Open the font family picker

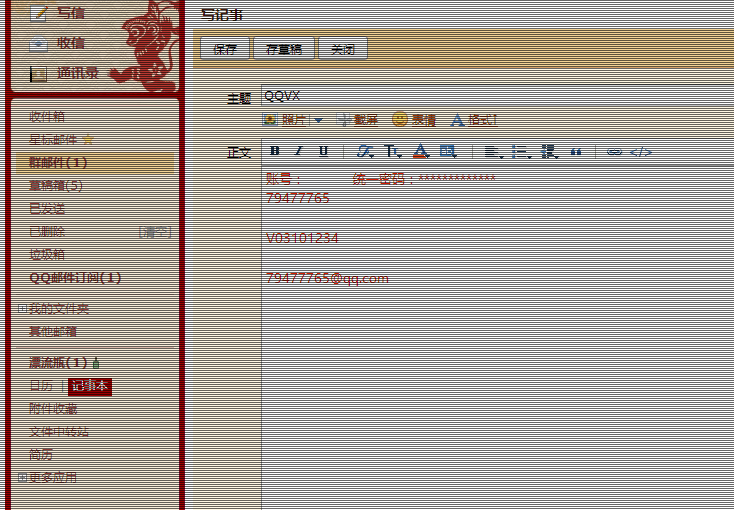tap(365, 151)
